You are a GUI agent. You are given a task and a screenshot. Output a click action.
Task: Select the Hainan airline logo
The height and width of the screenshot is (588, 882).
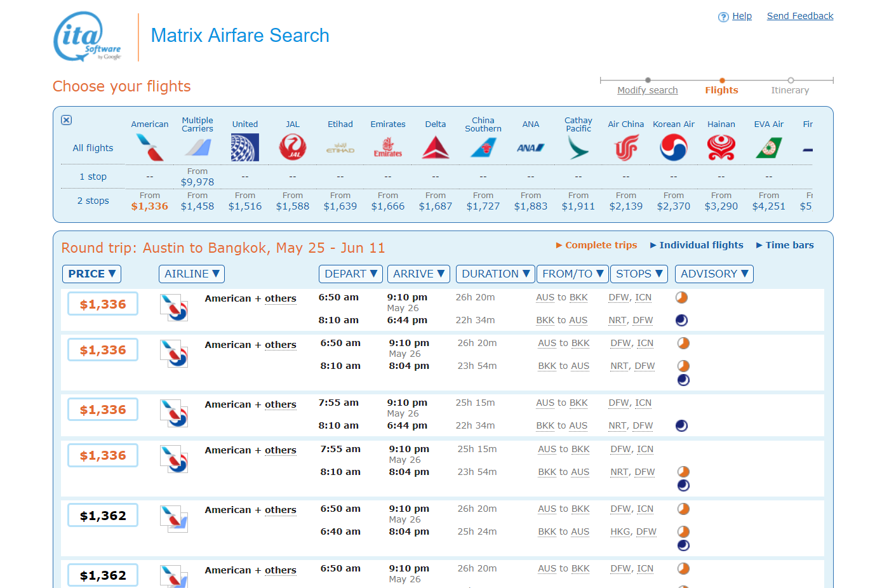tap(721, 148)
